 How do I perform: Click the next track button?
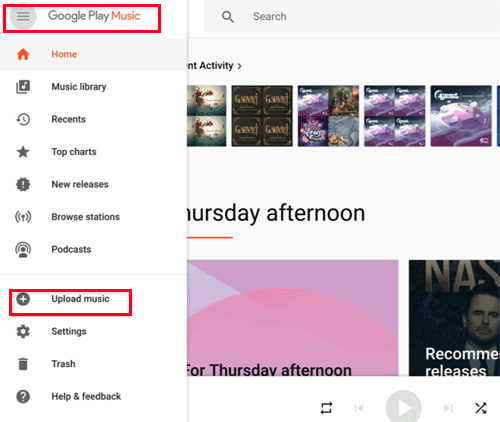(448, 408)
